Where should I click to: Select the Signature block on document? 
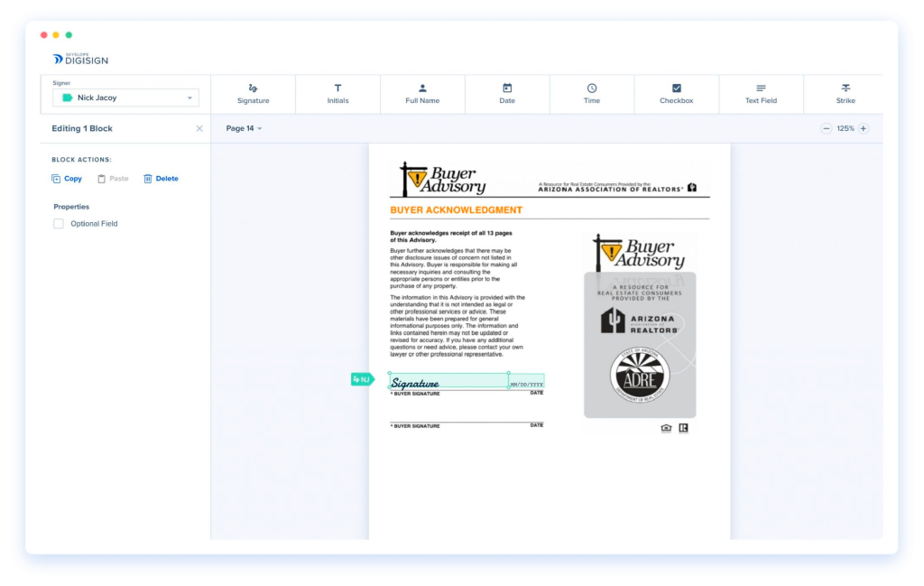448,383
